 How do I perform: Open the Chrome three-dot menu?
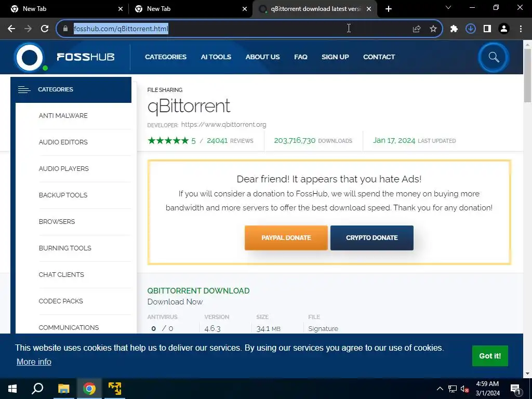[521, 29]
